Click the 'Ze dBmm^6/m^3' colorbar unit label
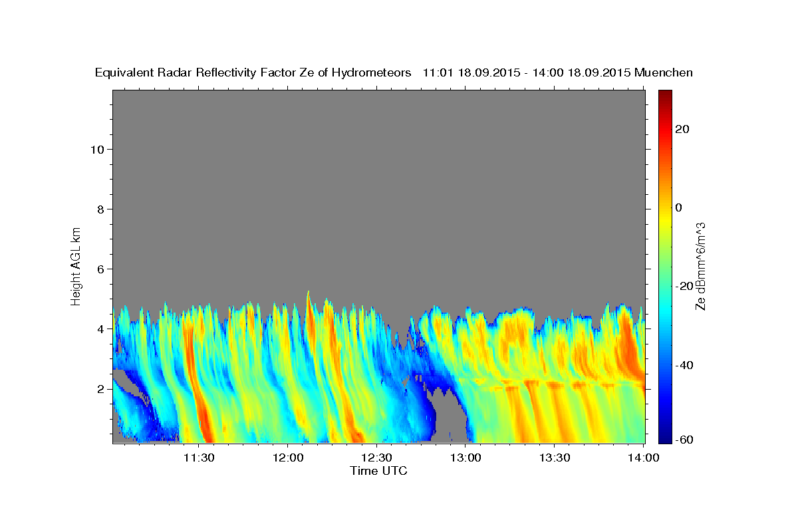The image size is (798, 532). click(x=700, y=266)
